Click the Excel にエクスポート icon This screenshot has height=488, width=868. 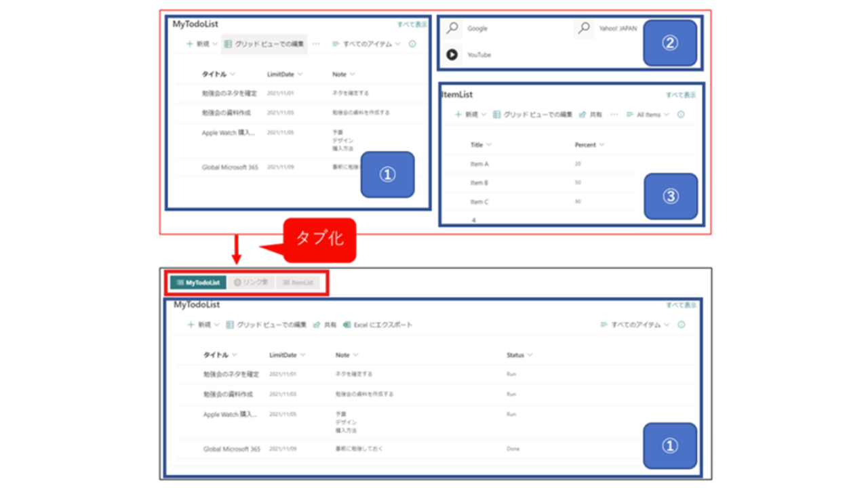coord(347,325)
